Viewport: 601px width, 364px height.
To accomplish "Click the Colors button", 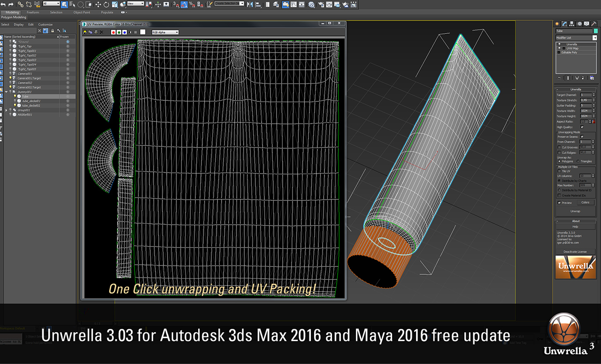I will tap(586, 203).
